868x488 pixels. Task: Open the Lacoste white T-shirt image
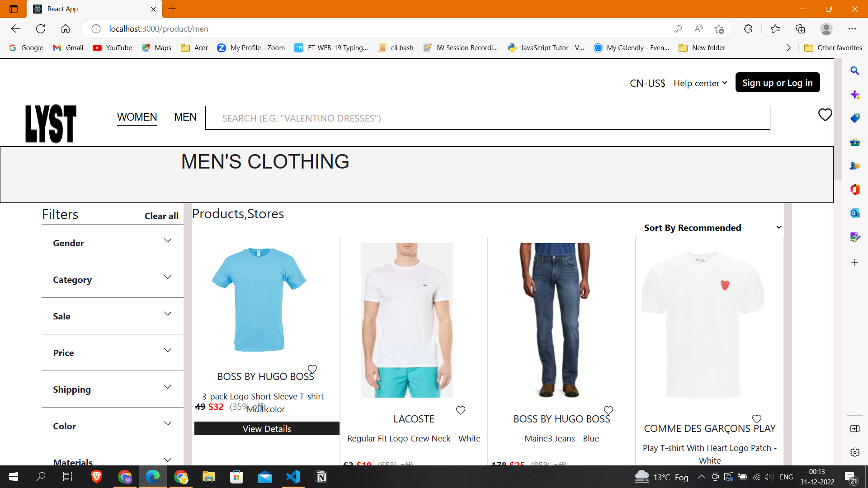click(x=407, y=320)
